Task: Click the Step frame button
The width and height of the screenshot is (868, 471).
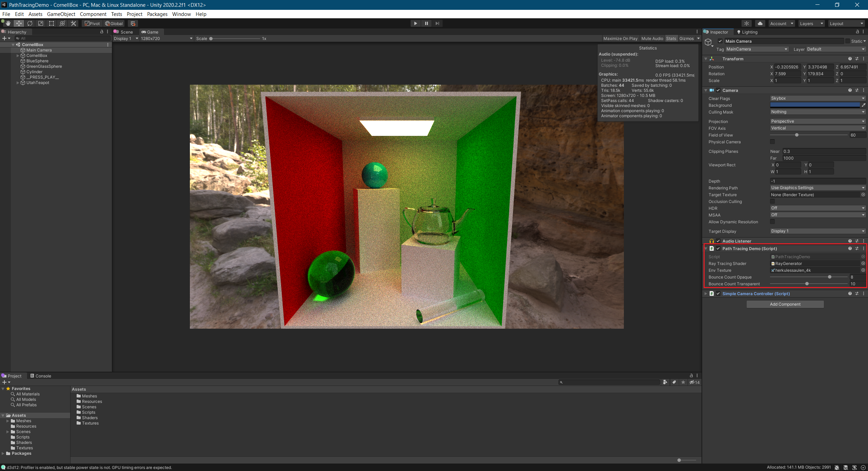Action: tap(437, 23)
